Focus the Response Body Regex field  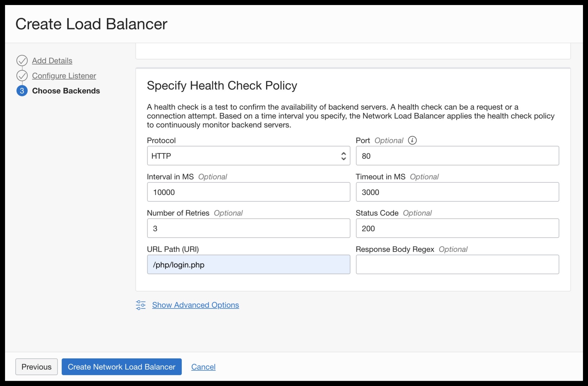[457, 264]
